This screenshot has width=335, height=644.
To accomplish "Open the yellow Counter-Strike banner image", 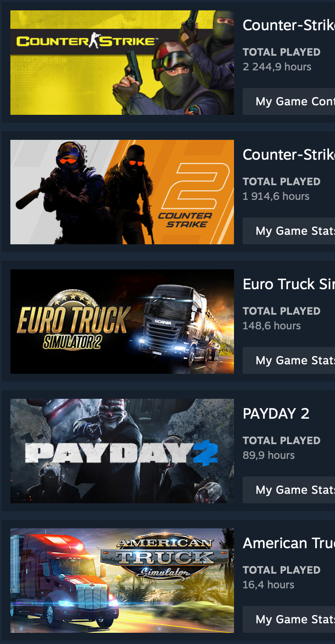I will [122, 63].
